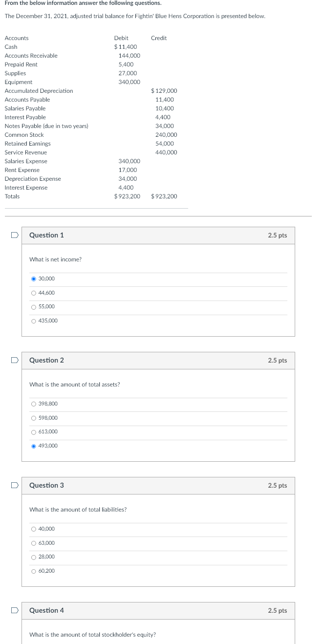Click Retained Earnings value 54,000
This screenshot has height=644, width=325.
coord(165,144)
